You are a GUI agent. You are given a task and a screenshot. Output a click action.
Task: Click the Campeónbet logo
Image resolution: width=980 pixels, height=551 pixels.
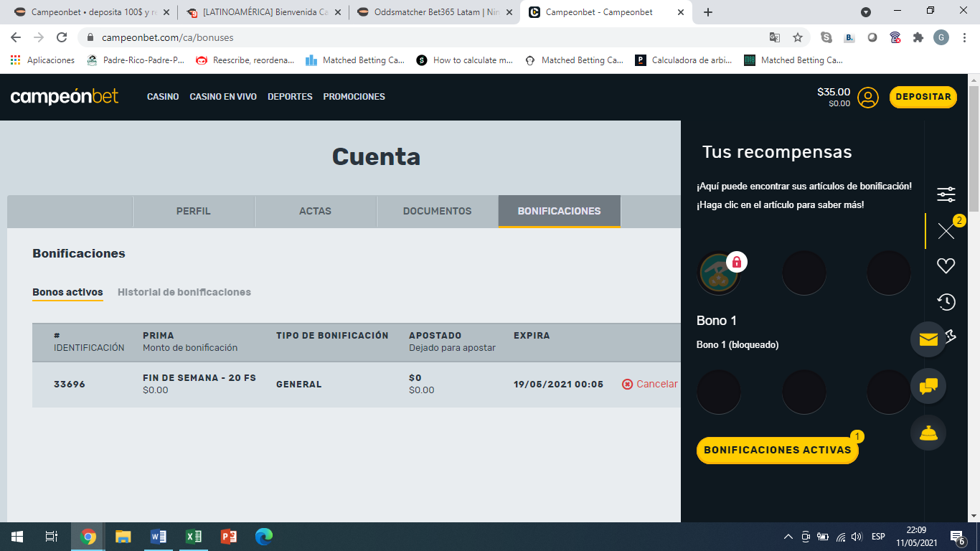tap(65, 97)
